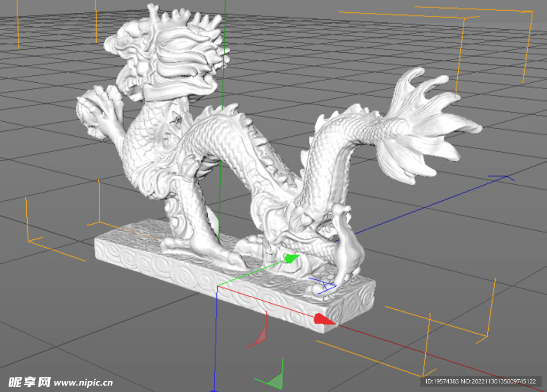Screen dimensions: 547x392
Task: Click the green axis arrow handle
Action: tap(292, 258)
